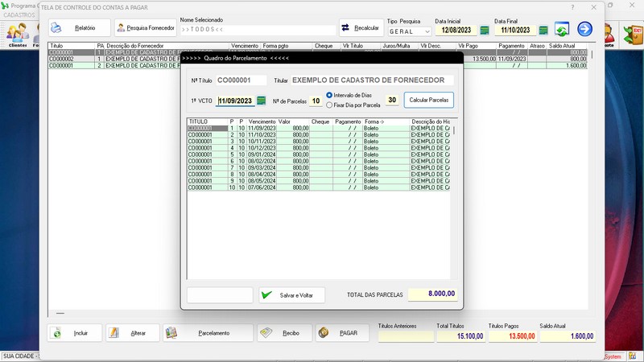Click the 1º VCTO date field
Viewport: 644px width, 362px height.
point(235,101)
